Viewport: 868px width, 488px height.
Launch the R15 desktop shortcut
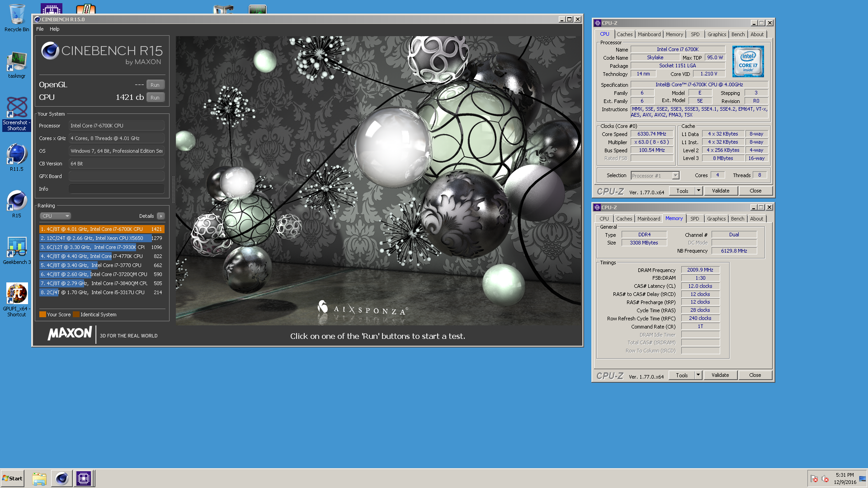17,204
